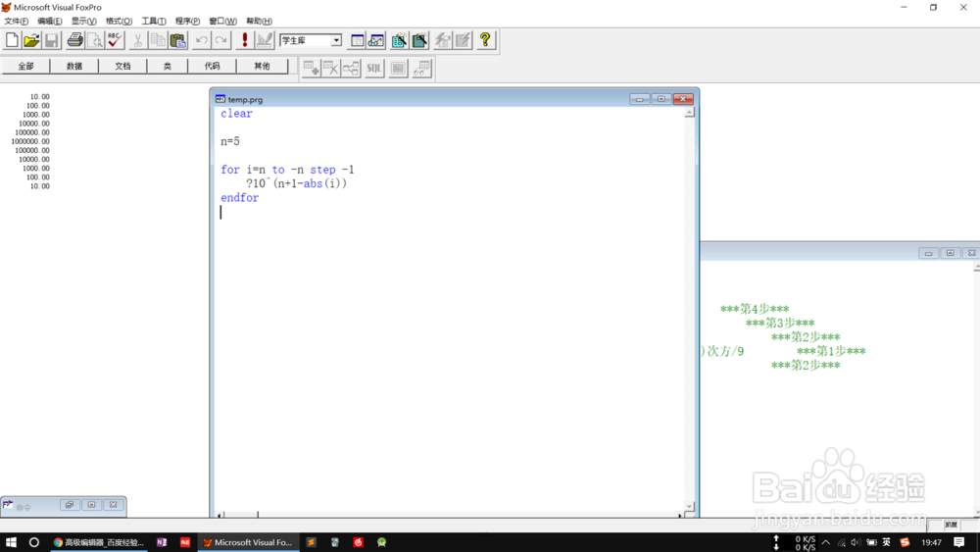Place cursor on the 'clear' line
The width and height of the screenshot is (980, 552).
[x=236, y=114]
